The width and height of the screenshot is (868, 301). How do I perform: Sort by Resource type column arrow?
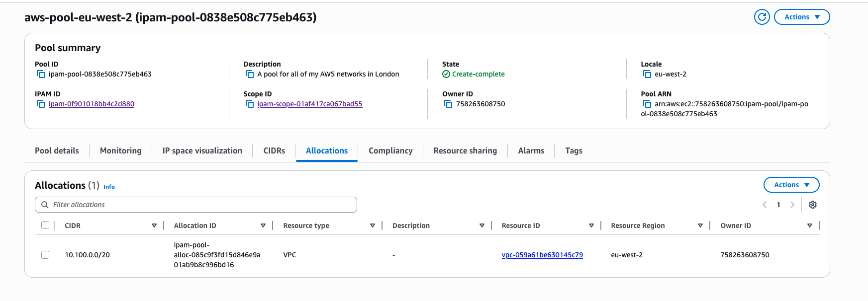click(373, 226)
